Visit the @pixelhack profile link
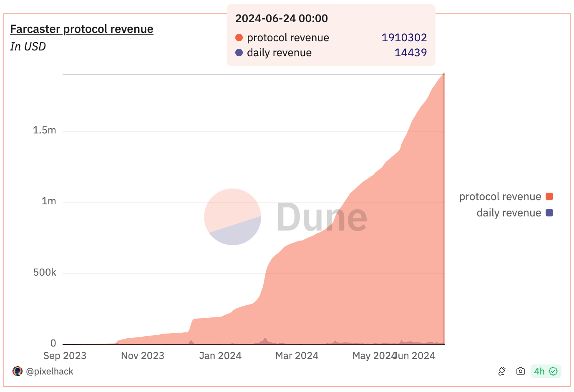This screenshot has height=392, width=574. tap(50, 371)
